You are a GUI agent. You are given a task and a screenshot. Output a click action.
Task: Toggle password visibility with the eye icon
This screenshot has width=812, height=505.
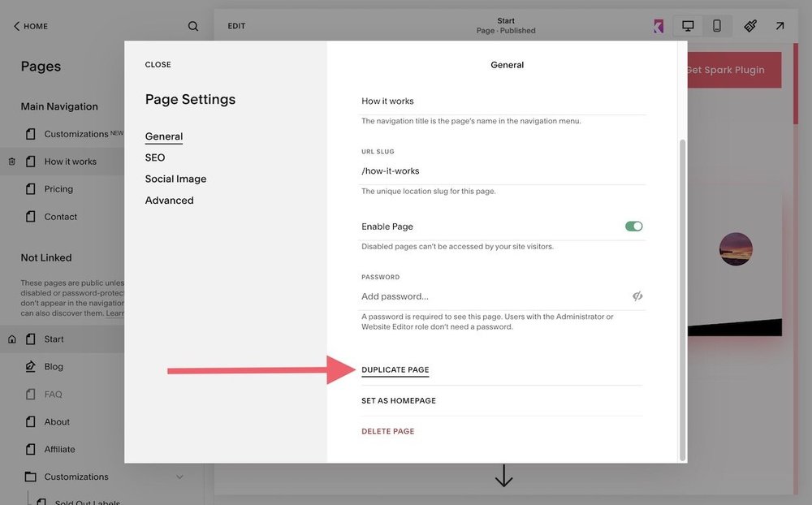[637, 296]
